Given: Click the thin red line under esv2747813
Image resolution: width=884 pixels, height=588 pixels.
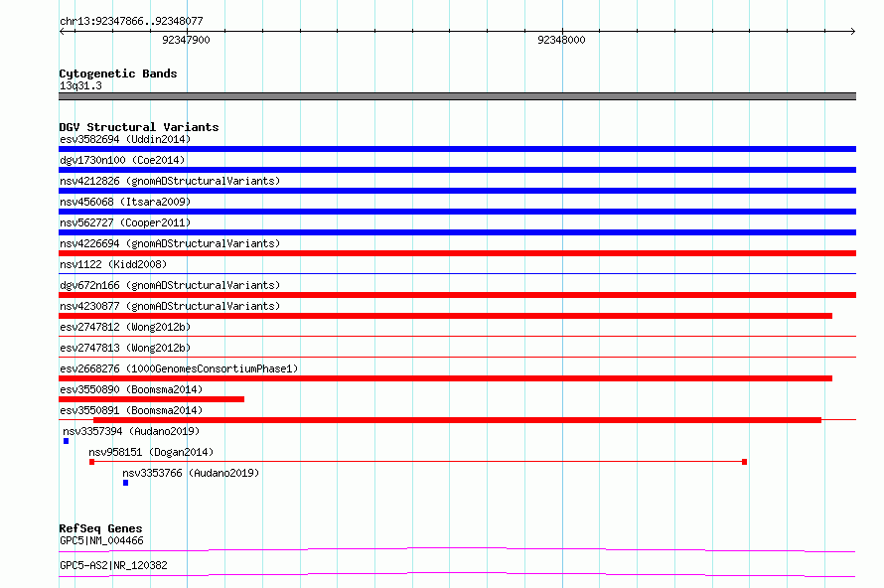Looking at the screenshot, I should click(x=457, y=357).
